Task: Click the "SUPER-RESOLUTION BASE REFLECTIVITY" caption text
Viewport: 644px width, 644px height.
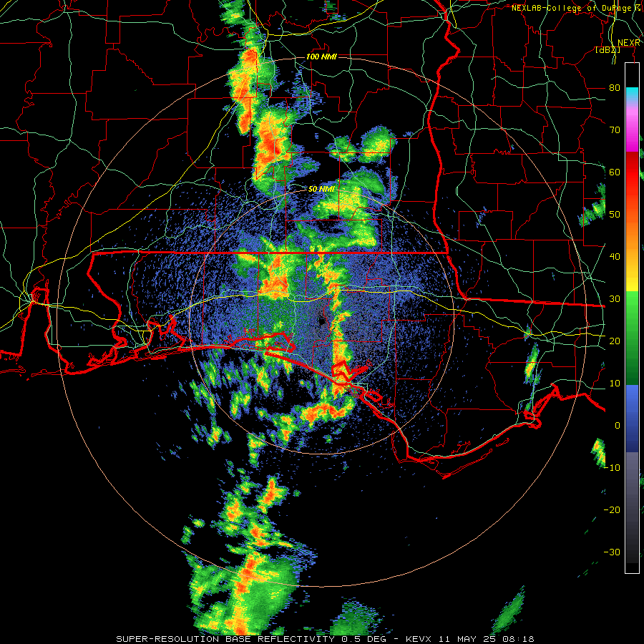Action: click(x=225, y=639)
